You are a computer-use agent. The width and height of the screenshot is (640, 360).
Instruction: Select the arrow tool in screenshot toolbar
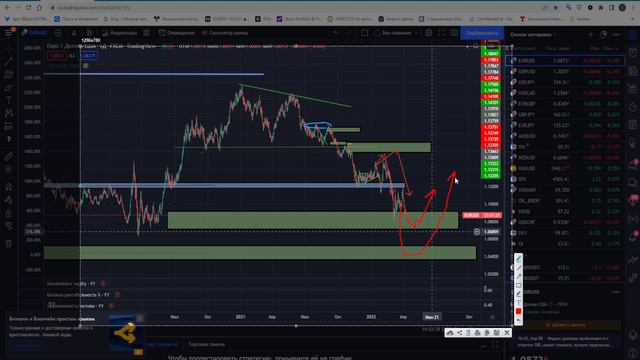[518, 277]
